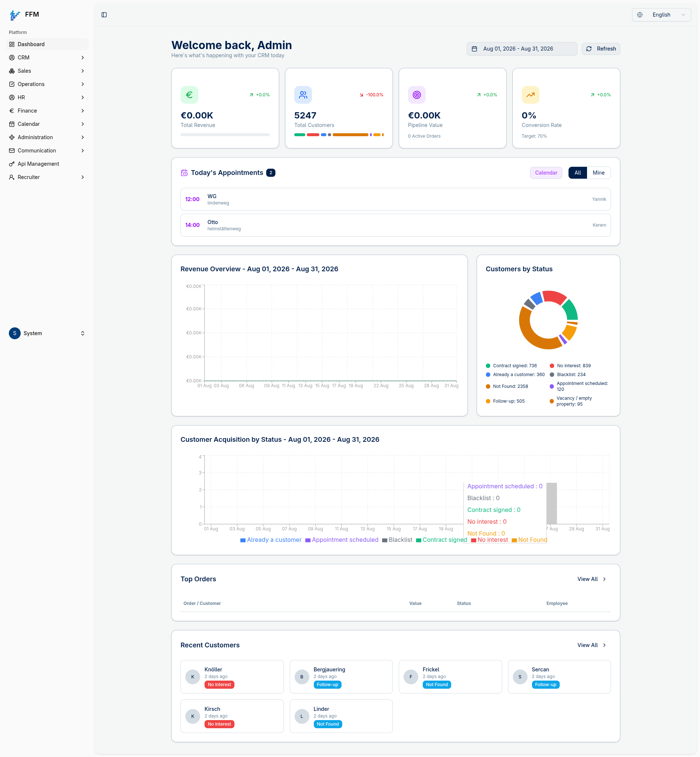Toggle the Blacklist series in chart legend
The image size is (700, 757).
point(397,540)
